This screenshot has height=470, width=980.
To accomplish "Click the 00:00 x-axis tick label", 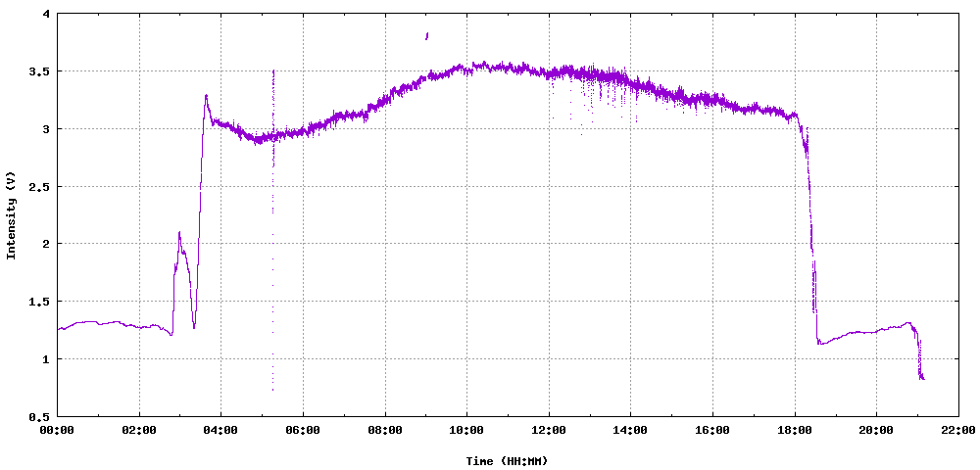I will [x=58, y=430].
